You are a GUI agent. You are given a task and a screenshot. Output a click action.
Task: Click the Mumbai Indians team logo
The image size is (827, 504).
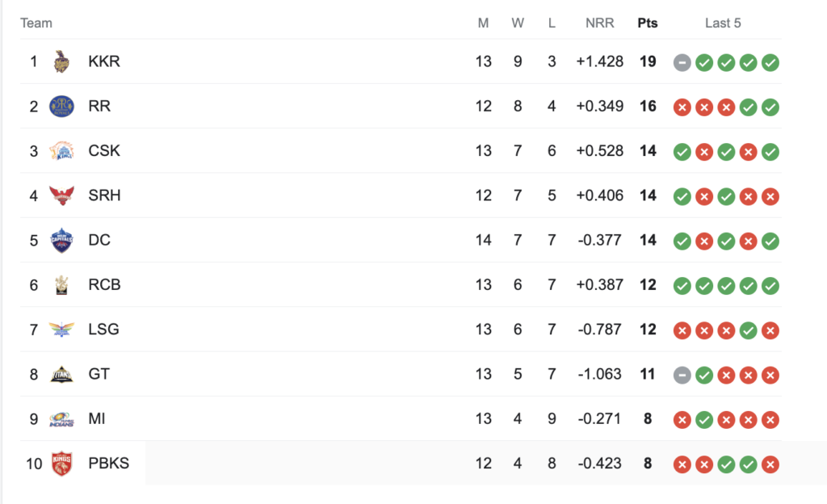click(61, 419)
